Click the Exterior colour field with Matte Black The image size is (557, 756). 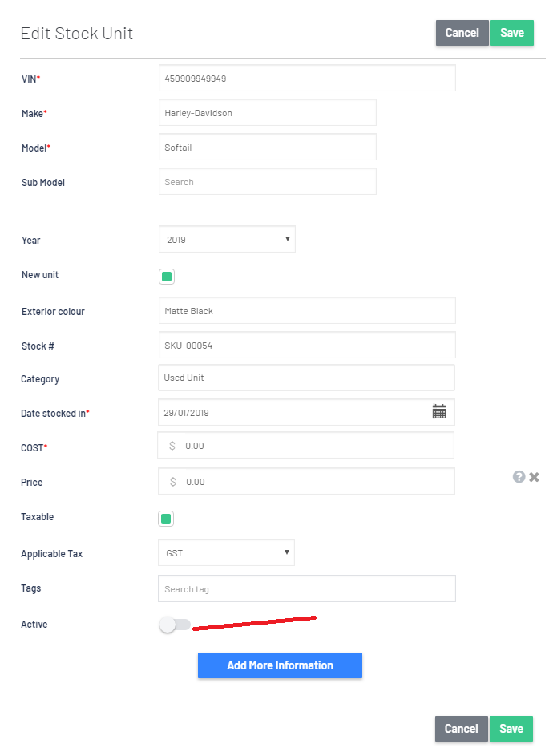[x=307, y=310]
